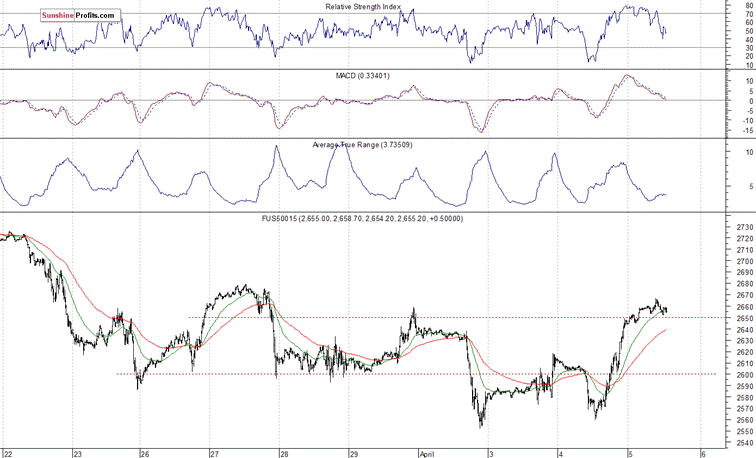Click the 29 date marker on the time axis
This screenshot has height=458, width=756.
[353, 452]
